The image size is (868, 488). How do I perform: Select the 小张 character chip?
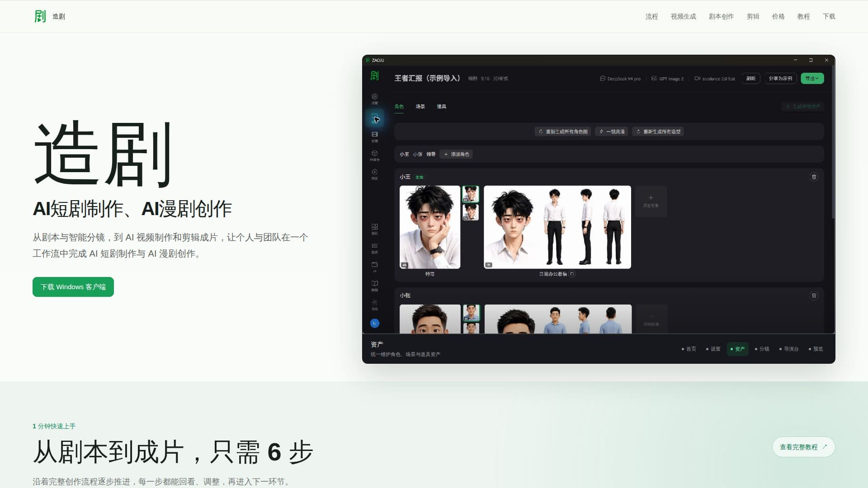tap(418, 155)
